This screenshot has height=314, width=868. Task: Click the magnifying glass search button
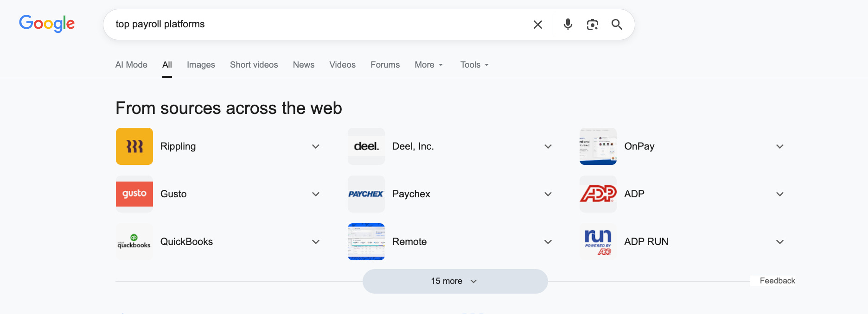tap(617, 25)
